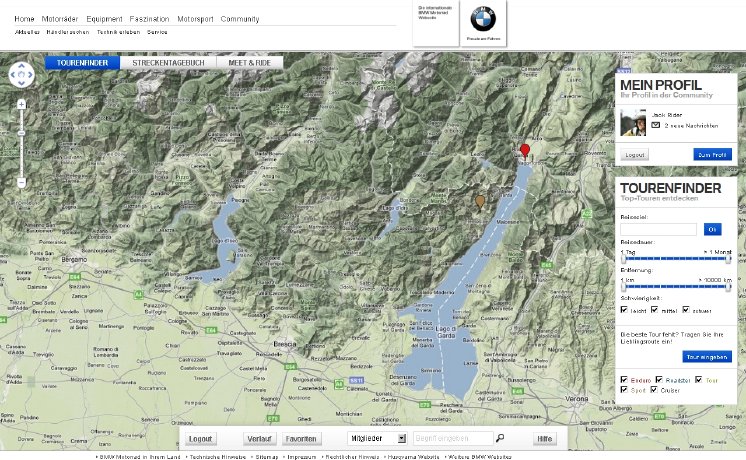This screenshot has height=460, width=746.
Task: Open the Motorräder menu item
Action: click(x=59, y=19)
